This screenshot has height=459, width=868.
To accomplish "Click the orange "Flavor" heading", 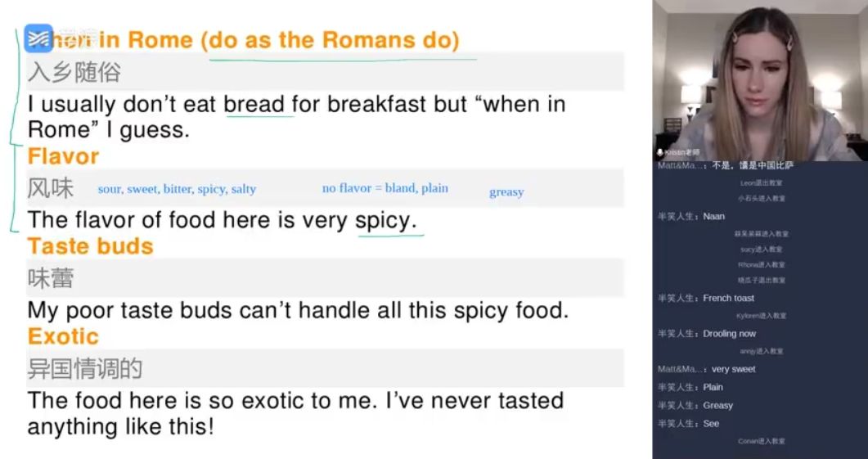I will point(63,156).
